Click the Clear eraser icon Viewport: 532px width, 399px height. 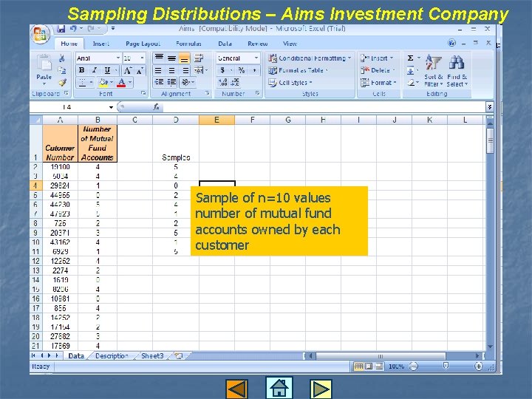(410, 83)
